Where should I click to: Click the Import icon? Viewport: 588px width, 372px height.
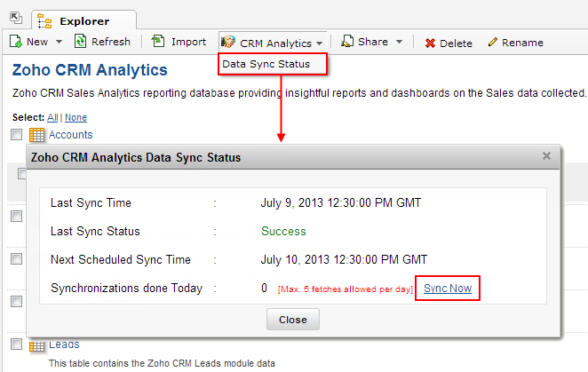tap(158, 42)
